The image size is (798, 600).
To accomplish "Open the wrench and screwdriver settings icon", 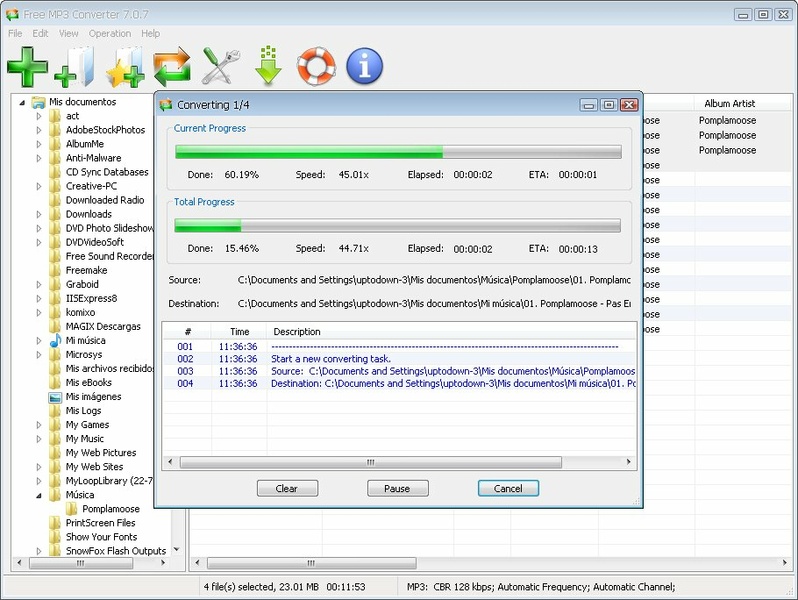I will pyautogui.click(x=220, y=67).
